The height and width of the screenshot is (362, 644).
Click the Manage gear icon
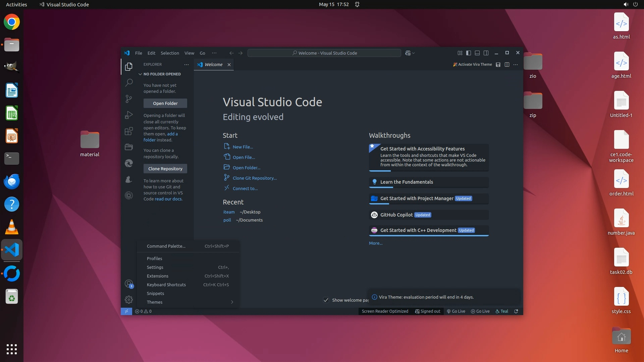pyautogui.click(x=129, y=300)
